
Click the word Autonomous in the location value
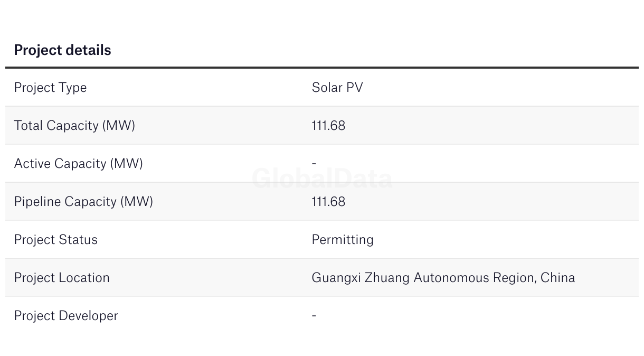pyautogui.click(x=451, y=278)
